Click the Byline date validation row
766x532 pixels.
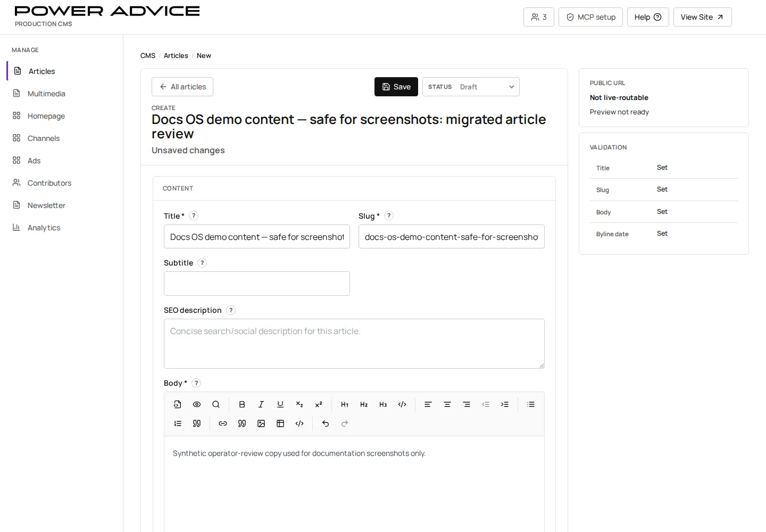pos(664,234)
